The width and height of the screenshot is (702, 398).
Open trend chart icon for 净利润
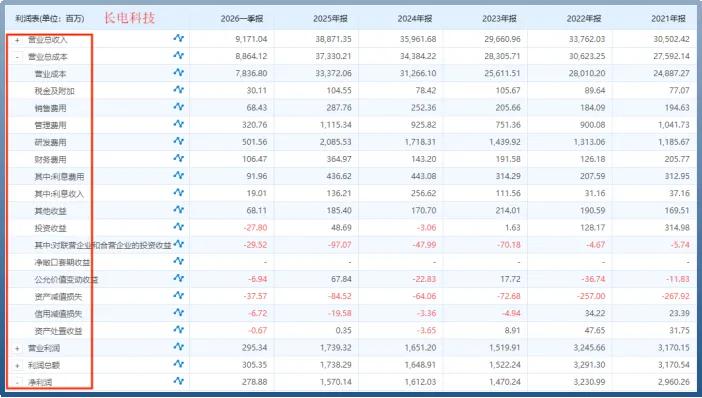(x=179, y=381)
